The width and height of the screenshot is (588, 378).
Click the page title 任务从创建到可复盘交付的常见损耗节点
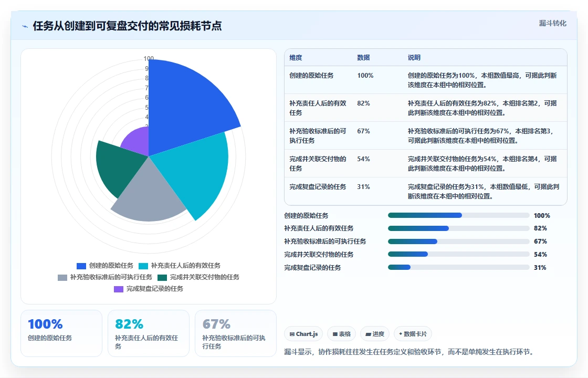coord(127,26)
